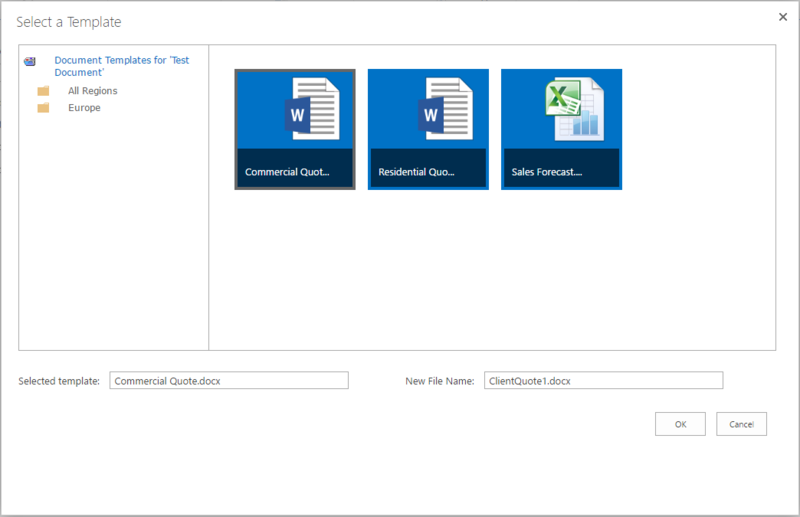Close the Select a Template dialog
This screenshot has height=517, width=800.
[x=782, y=16]
